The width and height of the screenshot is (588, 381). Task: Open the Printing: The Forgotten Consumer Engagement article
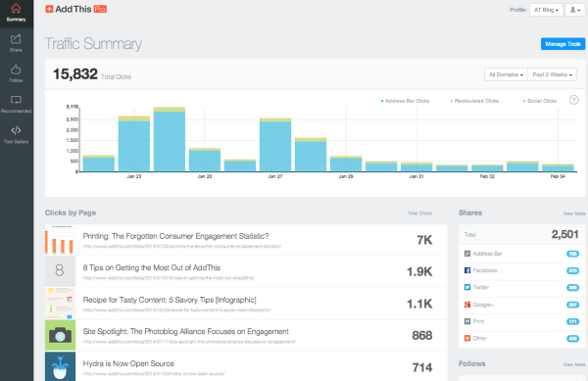click(x=175, y=236)
